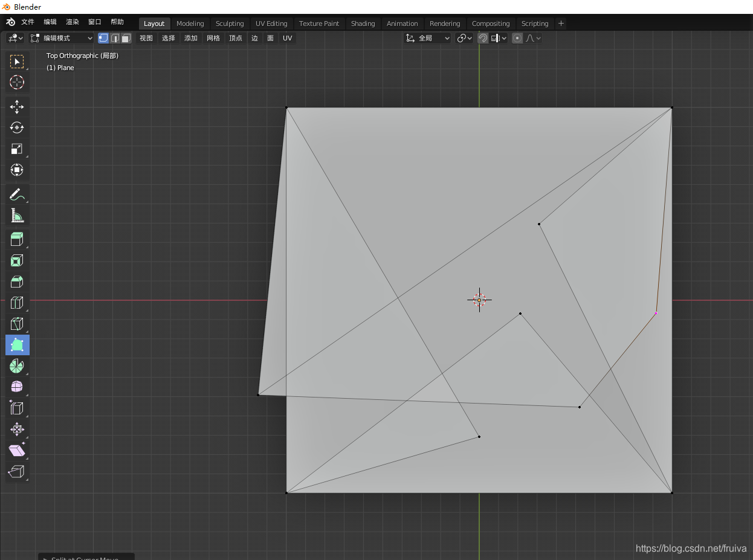Choose the Smooth vertices tool
Viewport: 753px width, 560px height.
click(17, 387)
